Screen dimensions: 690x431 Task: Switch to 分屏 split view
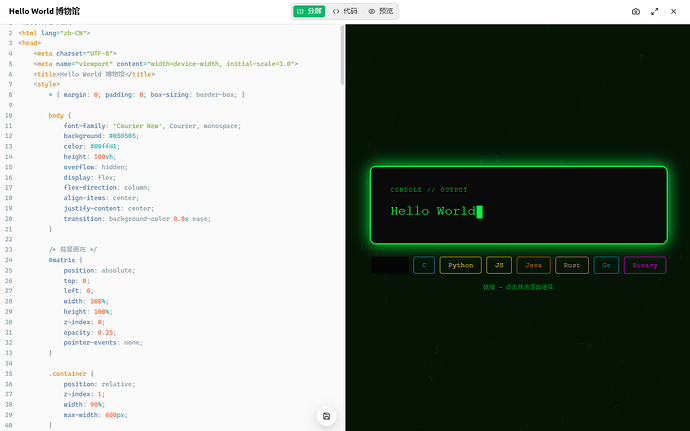[x=309, y=11]
